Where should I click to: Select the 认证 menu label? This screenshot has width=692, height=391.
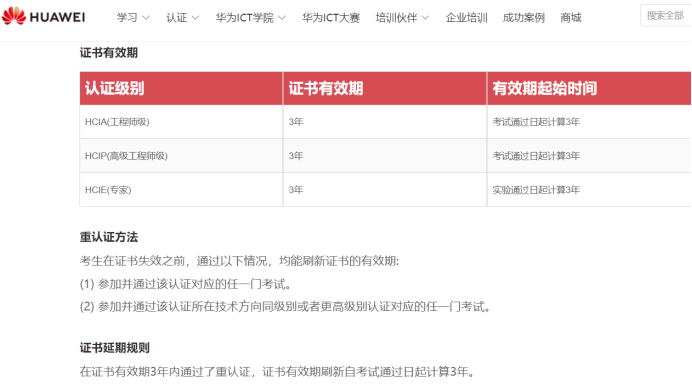click(177, 18)
